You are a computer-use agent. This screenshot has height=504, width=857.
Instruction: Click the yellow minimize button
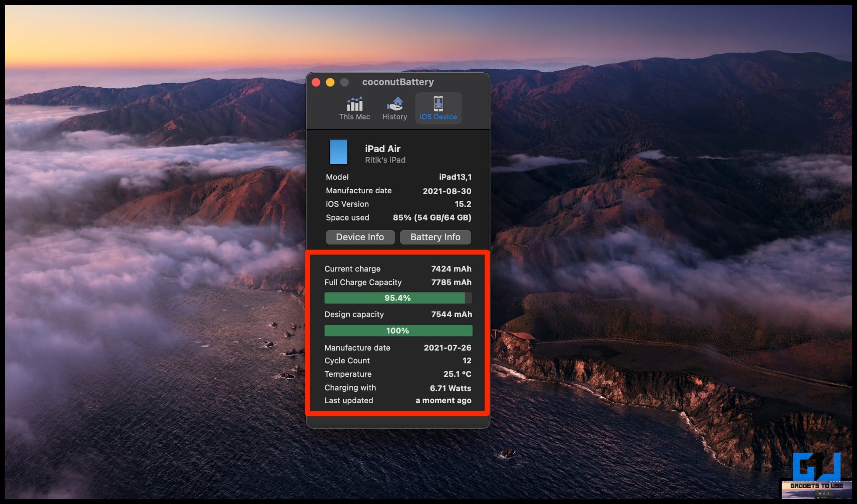(x=329, y=82)
